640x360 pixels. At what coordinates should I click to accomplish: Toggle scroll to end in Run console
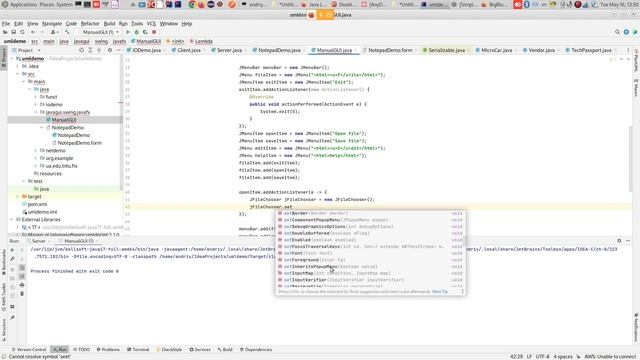[22, 276]
